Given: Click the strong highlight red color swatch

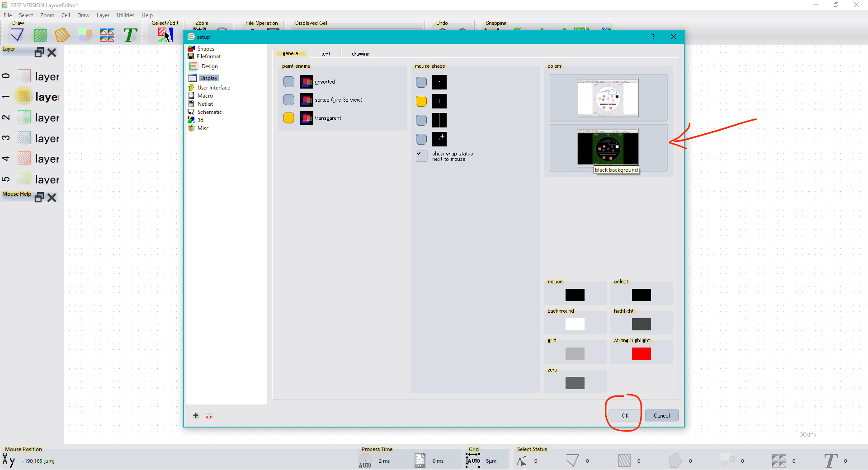Looking at the screenshot, I should click(641, 353).
